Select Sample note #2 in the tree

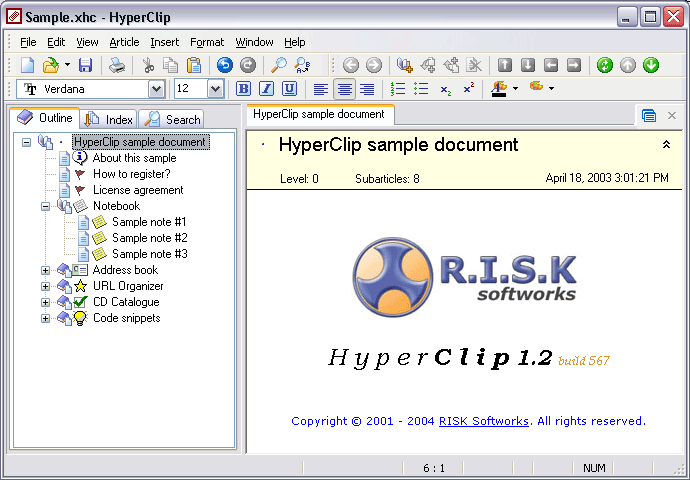point(150,238)
